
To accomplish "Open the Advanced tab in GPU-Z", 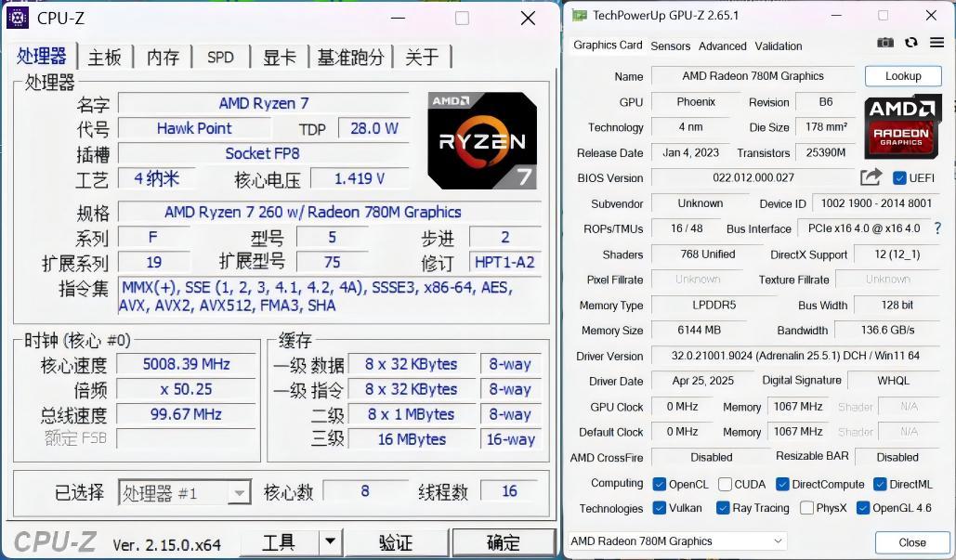I will click(x=723, y=46).
